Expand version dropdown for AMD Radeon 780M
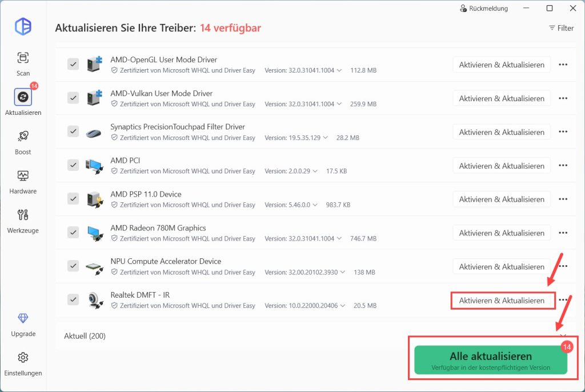 click(x=339, y=238)
